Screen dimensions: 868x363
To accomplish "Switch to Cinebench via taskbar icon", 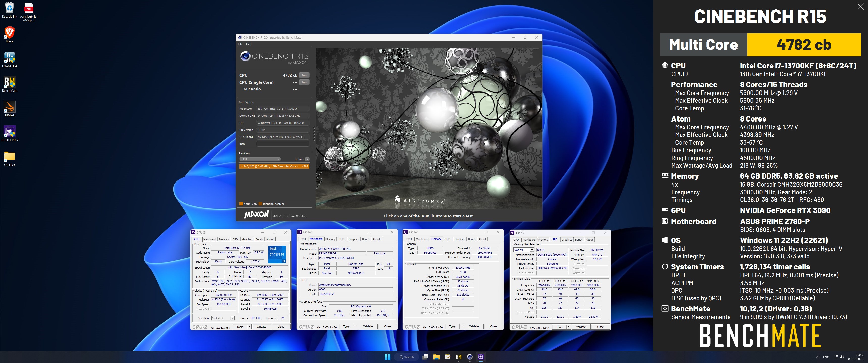I will [x=470, y=357].
